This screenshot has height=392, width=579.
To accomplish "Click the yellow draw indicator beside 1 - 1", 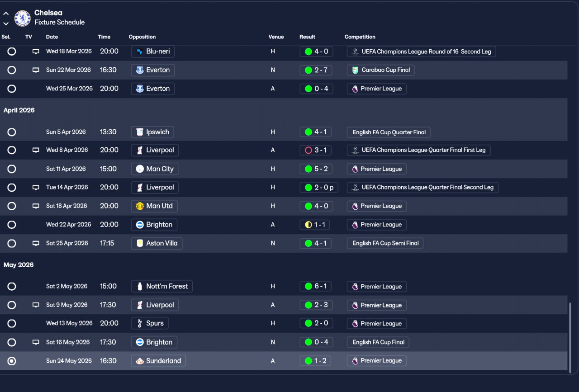I will pyautogui.click(x=308, y=225).
